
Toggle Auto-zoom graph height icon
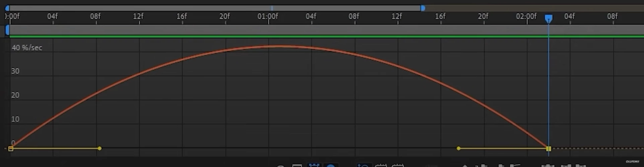pos(363,166)
